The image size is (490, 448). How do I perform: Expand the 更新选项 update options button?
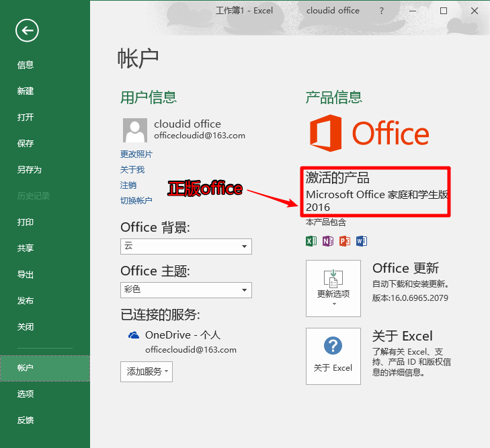click(333, 288)
